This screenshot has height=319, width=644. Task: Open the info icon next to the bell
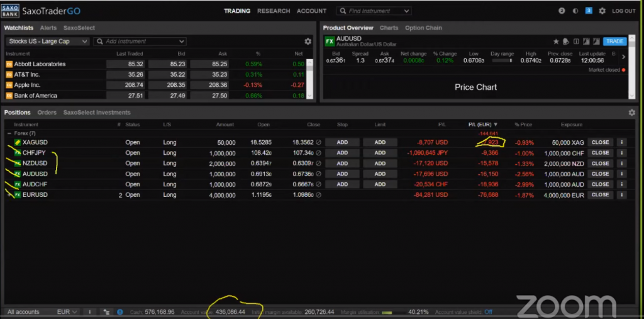pos(576,42)
